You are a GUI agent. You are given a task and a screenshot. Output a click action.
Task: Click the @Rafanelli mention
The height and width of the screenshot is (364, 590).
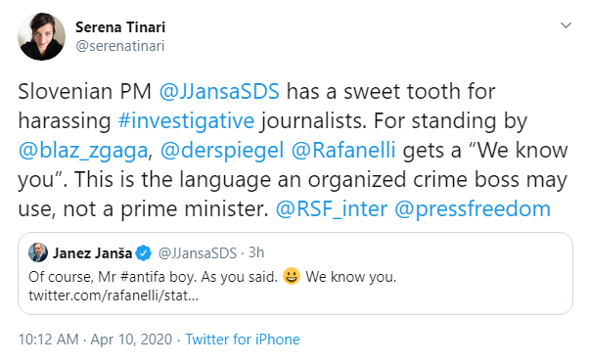(343, 150)
